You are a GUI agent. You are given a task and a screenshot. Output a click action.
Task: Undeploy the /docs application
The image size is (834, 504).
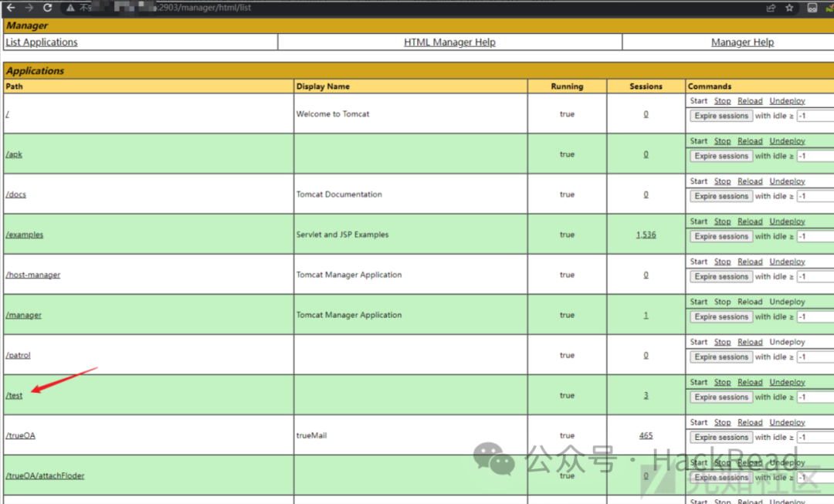point(787,181)
